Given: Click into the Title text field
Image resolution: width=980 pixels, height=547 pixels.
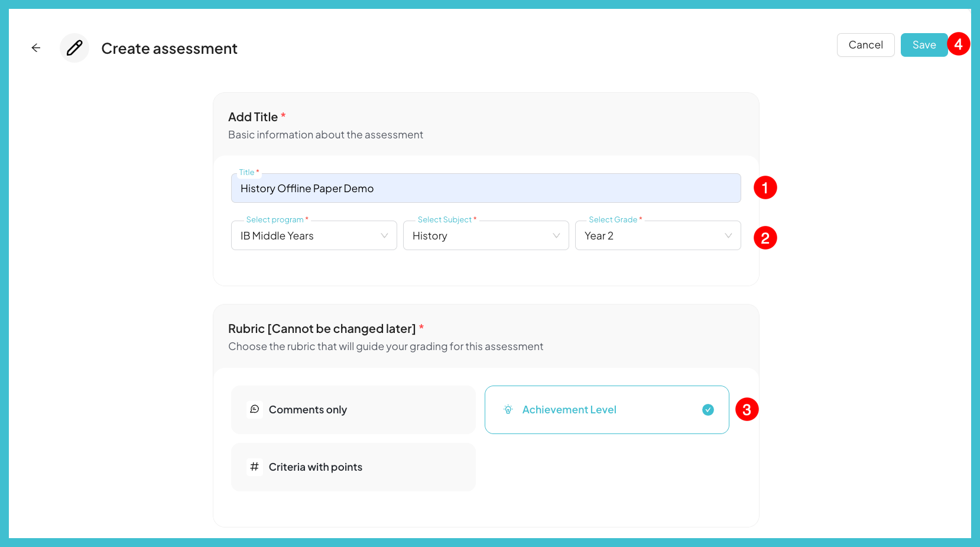Looking at the screenshot, I should pos(485,189).
